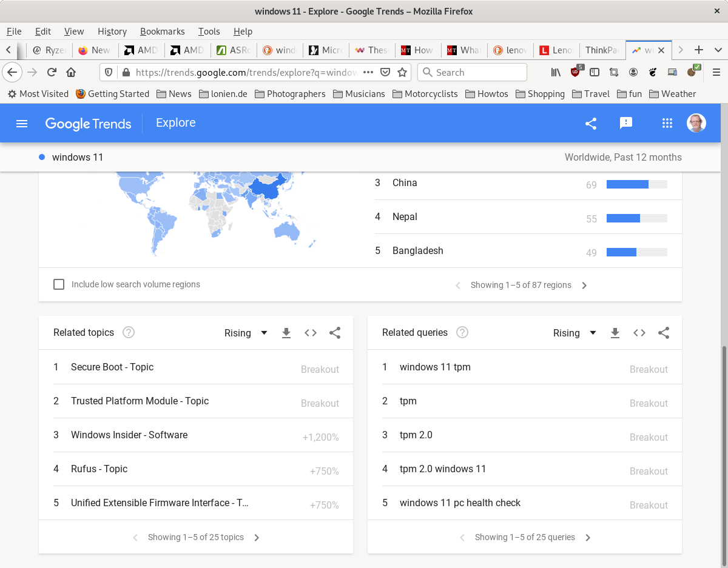Open the Firefox application menu
The height and width of the screenshot is (568, 728).
(x=716, y=72)
